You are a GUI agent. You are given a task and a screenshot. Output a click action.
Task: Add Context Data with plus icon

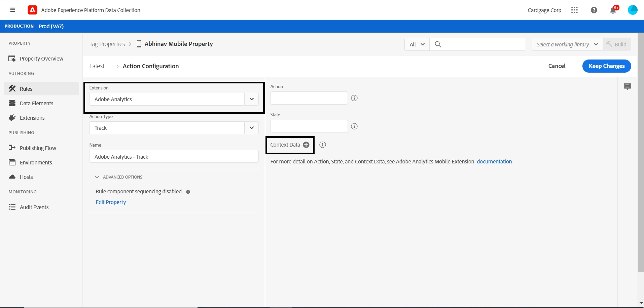pyautogui.click(x=306, y=145)
